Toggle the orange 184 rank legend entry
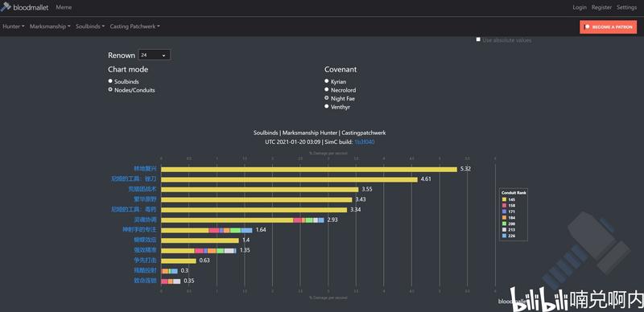Image resolution: width=644 pixels, height=312 pixels. point(509,218)
